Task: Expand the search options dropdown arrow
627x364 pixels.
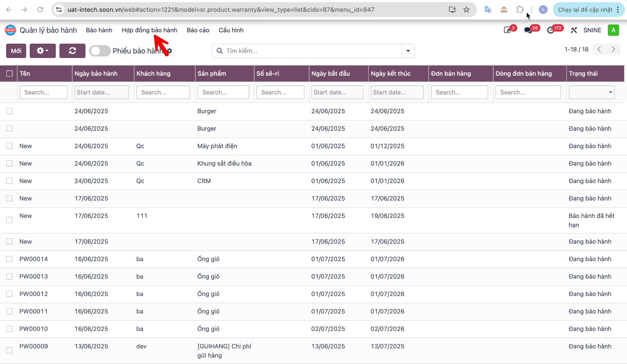Action: point(408,51)
